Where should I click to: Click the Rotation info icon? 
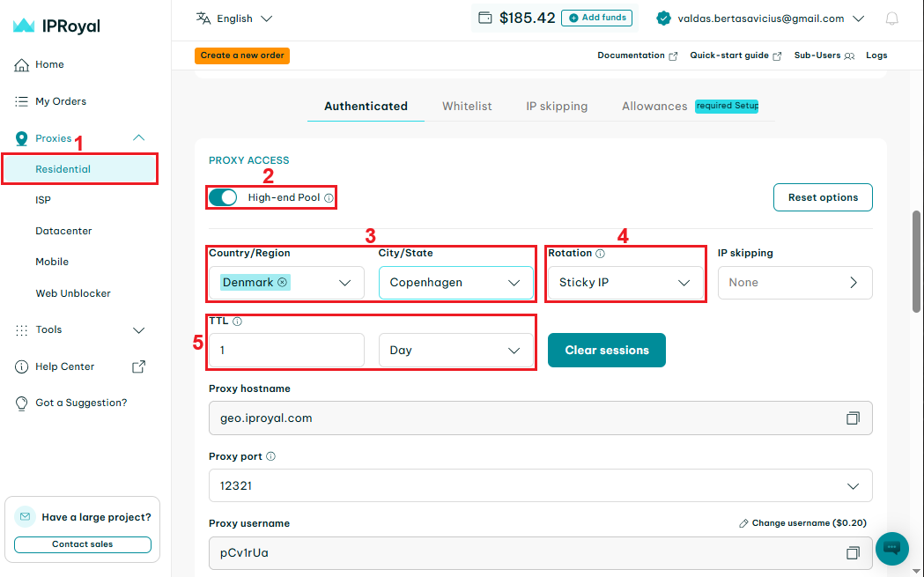600,254
